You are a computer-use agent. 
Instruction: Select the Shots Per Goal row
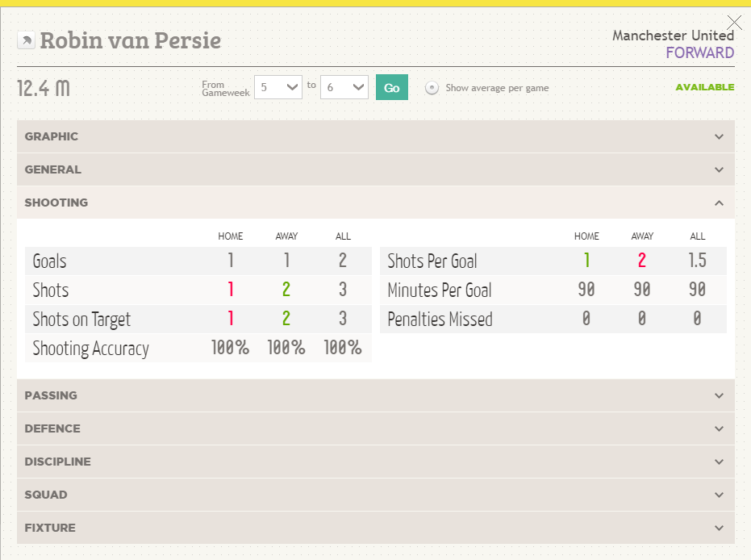553,261
